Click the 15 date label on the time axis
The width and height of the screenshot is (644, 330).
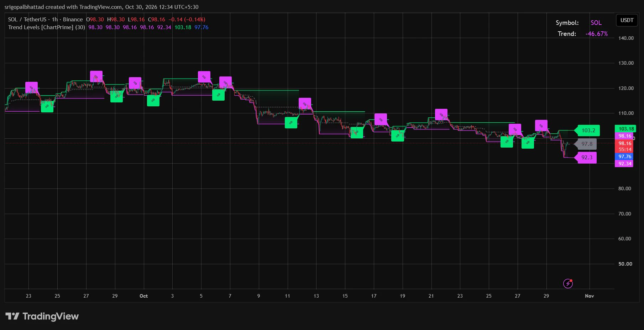(x=345, y=296)
